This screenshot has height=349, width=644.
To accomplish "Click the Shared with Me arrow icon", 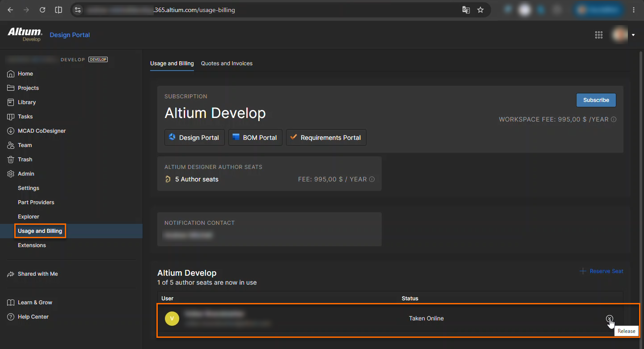I will [11, 274].
